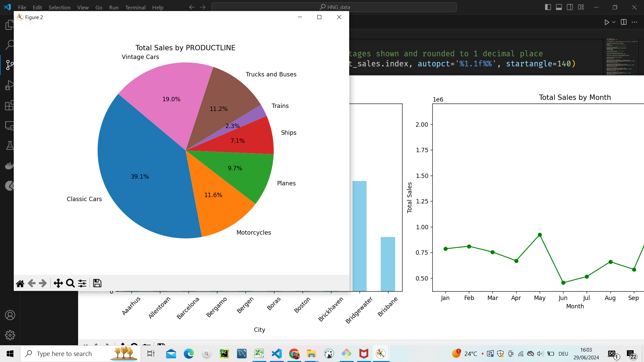The image size is (644, 362).
Task: Toggle the Secondary Side Bar layout
Action: coord(570,7)
